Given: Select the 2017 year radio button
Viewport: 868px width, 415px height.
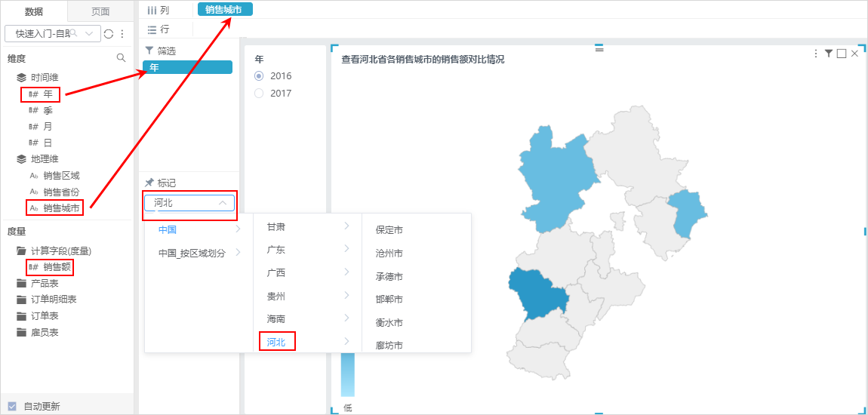Looking at the screenshot, I should [259, 93].
